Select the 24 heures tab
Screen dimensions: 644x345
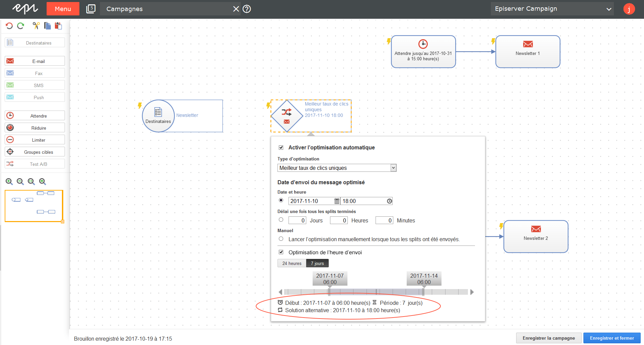click(x=292, y=263)
